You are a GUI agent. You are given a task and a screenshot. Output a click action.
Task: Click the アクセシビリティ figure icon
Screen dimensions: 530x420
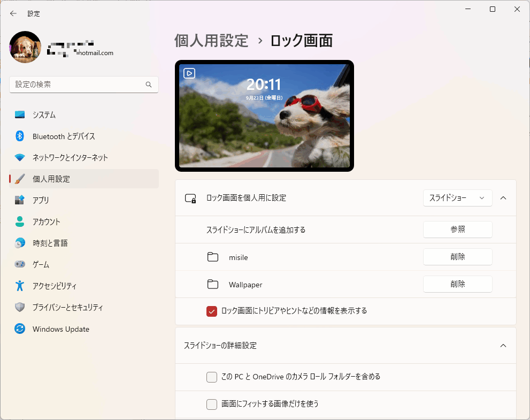point(20,286)
